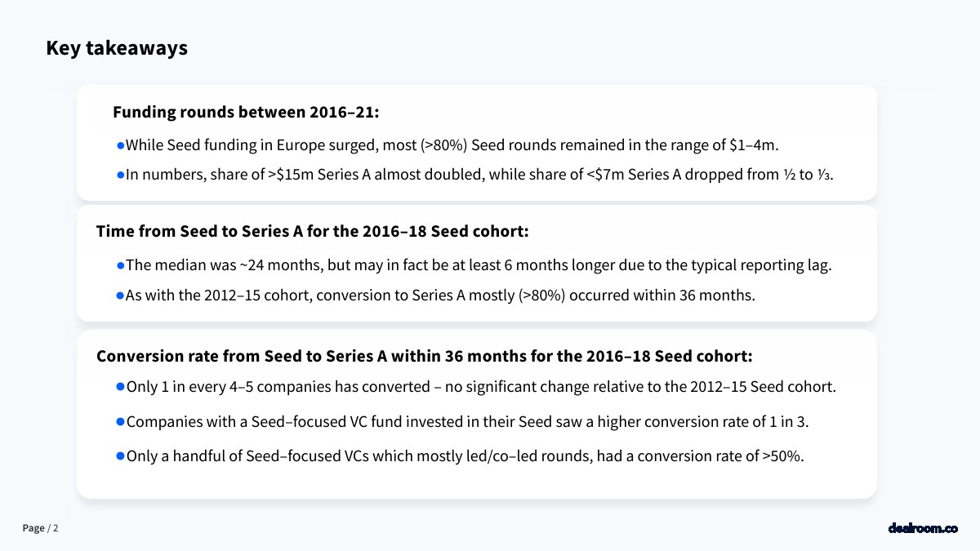980x551 pixels.
Task: Click the bullet dot before 'The median was ~24 months'
Action: click(x=121, y=264)
